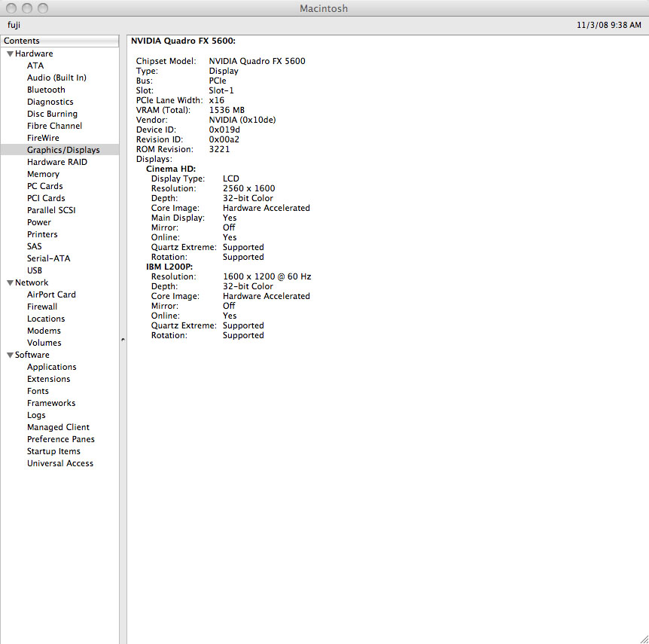
Task: Click the window minimize button
Action: 27,8
